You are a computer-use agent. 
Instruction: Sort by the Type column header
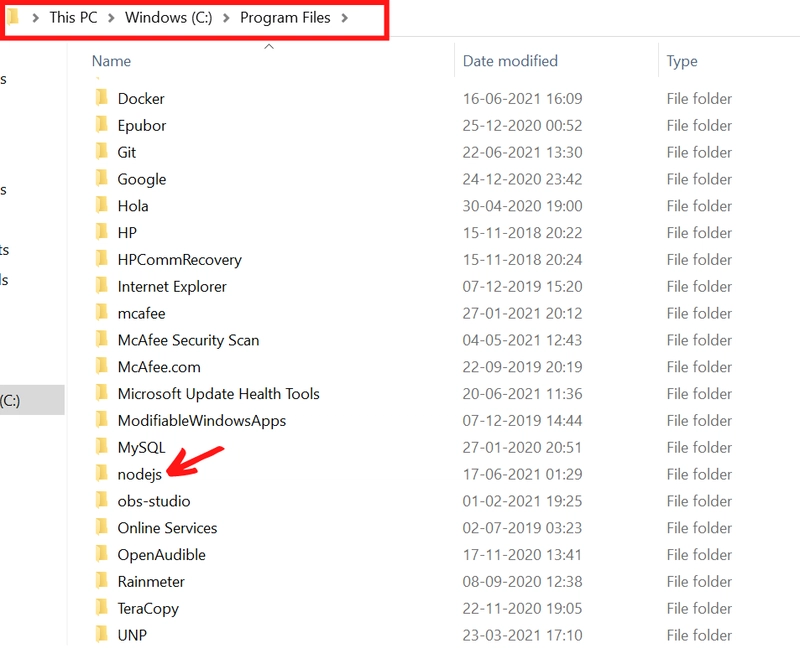(682, 61)
